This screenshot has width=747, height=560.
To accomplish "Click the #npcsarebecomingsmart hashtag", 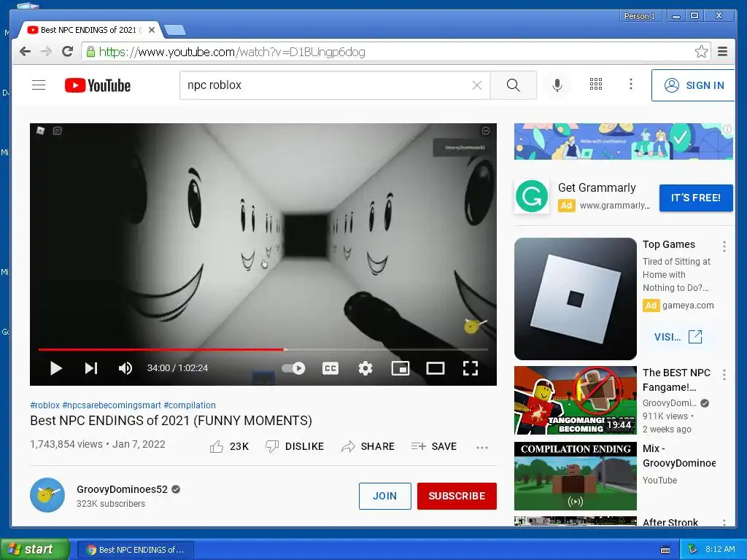I will 112,405.
